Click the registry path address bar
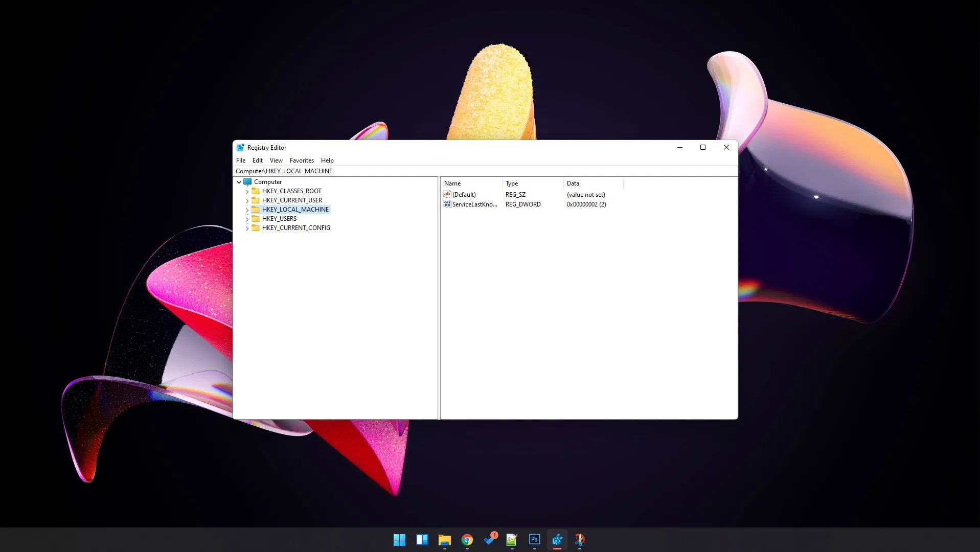 (x=460, y=171)
